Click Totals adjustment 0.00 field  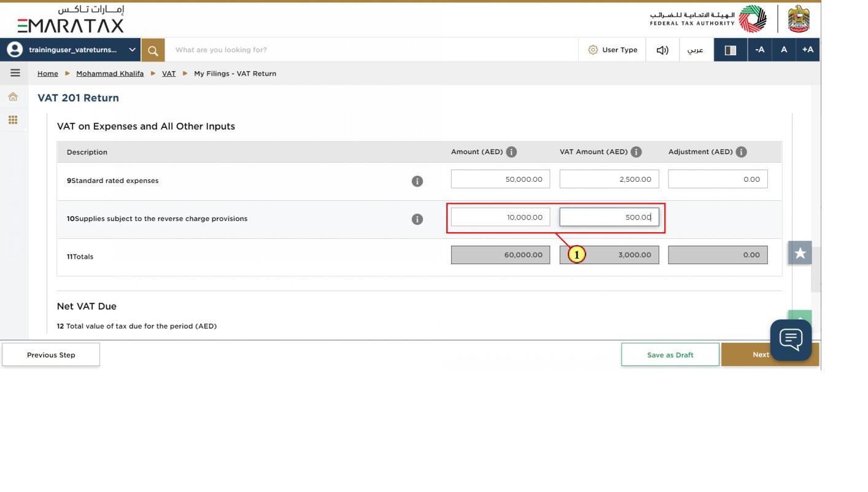pos(718,255)
